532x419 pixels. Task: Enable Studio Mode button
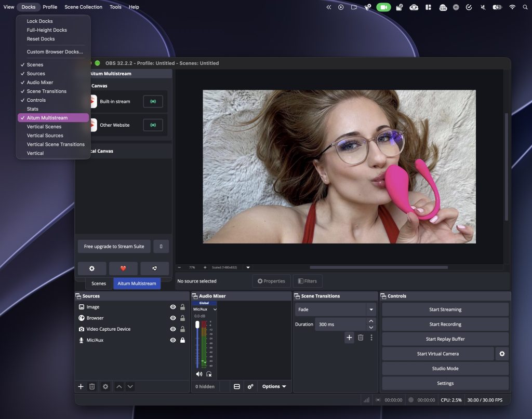point(445,369)
